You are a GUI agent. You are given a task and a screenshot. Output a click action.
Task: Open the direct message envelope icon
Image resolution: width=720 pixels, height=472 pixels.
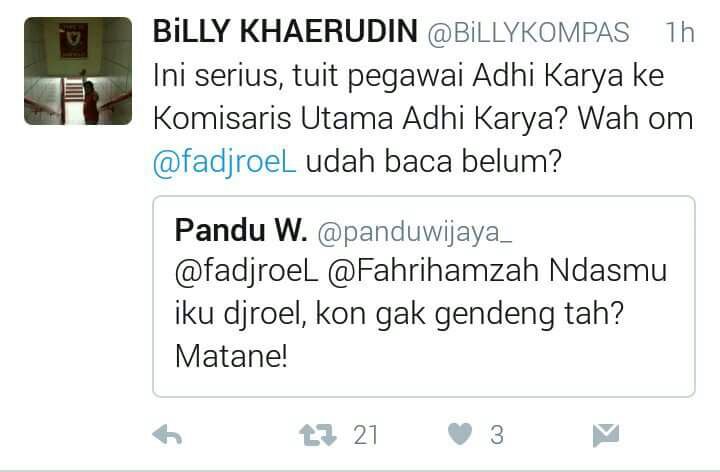(606, 435)
